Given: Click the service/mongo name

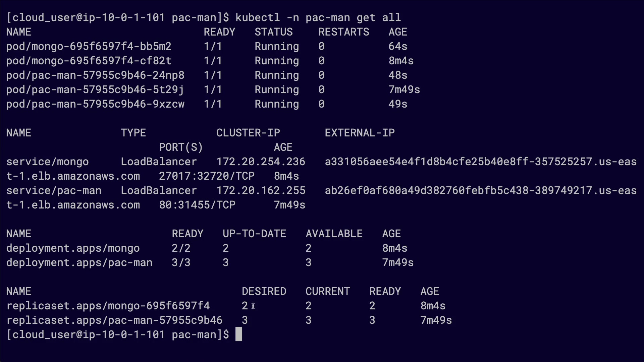Looking at the screenshot, I should [x=48, y=162].
